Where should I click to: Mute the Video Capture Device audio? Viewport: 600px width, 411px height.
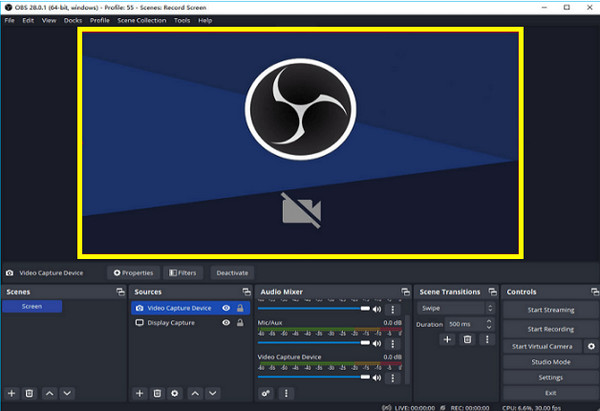click(377, 378)
